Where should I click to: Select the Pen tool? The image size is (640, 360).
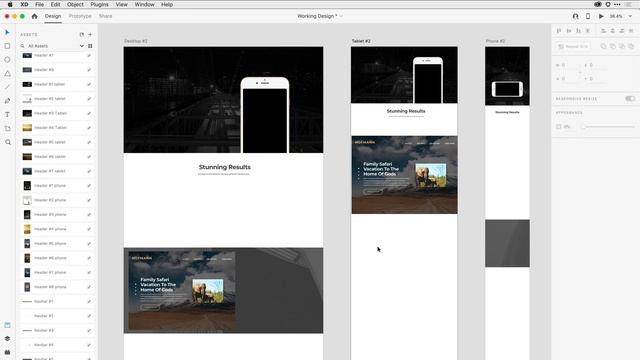(x=7, y=101)
